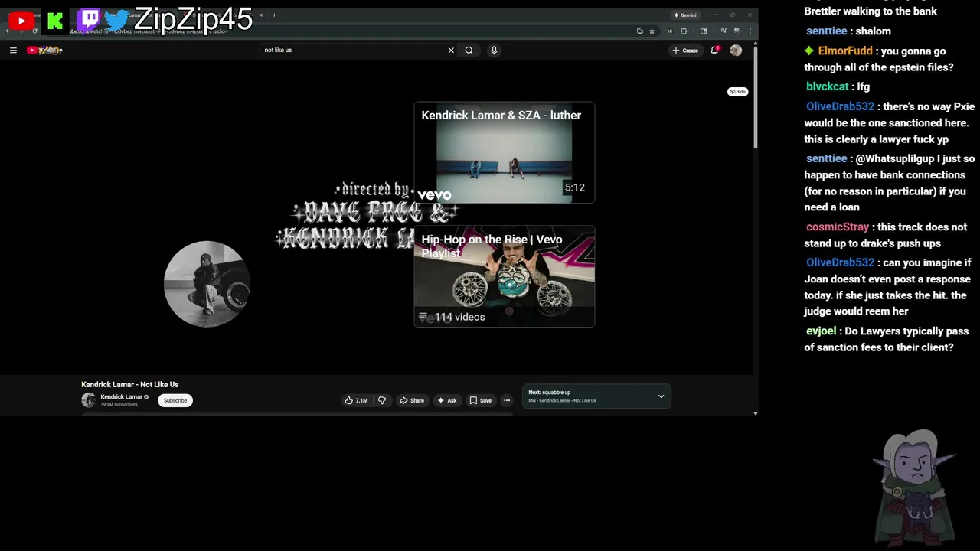Open the tune settings icon beside extensions
The width and height of the screenshot is (980, 551).
(x=671, y=31)
